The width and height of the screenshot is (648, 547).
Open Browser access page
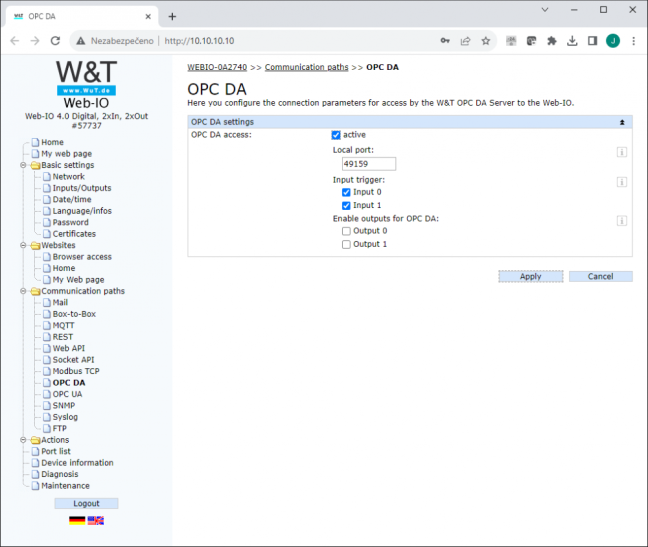pyautogui.click(x=82, y=257)
